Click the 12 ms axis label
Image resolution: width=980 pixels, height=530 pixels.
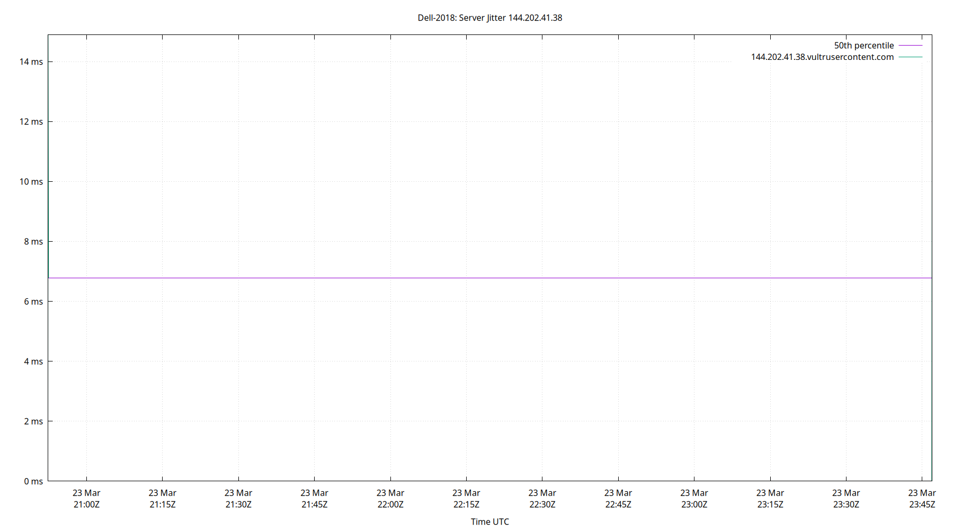coord(30,121)
